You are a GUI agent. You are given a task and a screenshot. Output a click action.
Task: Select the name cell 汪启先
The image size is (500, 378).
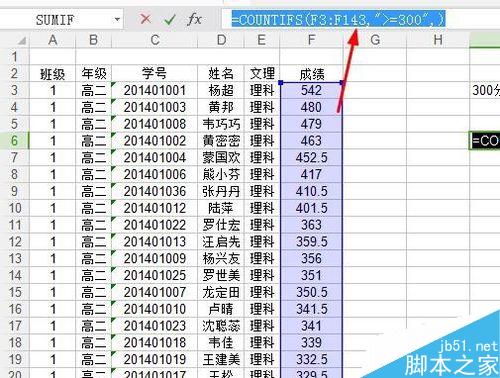(x=221, y=241)
